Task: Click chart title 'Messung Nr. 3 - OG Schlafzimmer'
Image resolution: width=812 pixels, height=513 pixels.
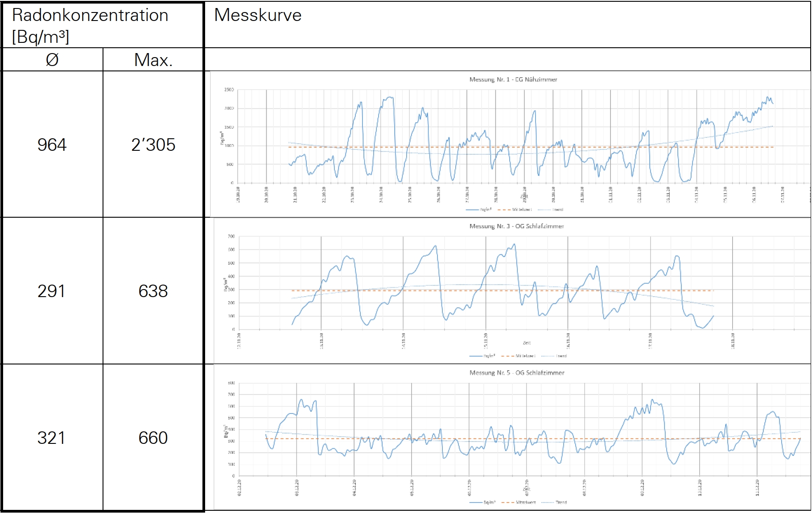Action: coord(516,226)
